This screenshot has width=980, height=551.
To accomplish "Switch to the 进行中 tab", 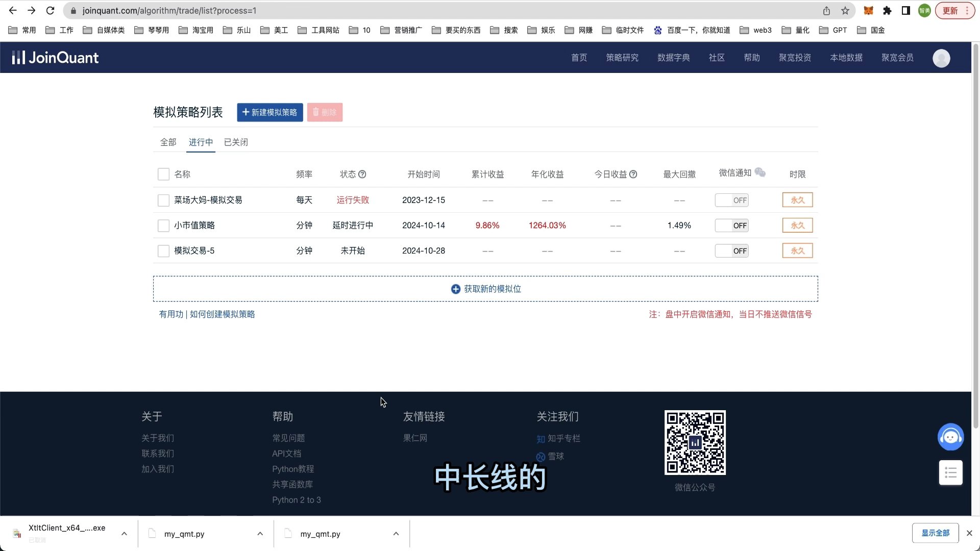I will [201, 142].
